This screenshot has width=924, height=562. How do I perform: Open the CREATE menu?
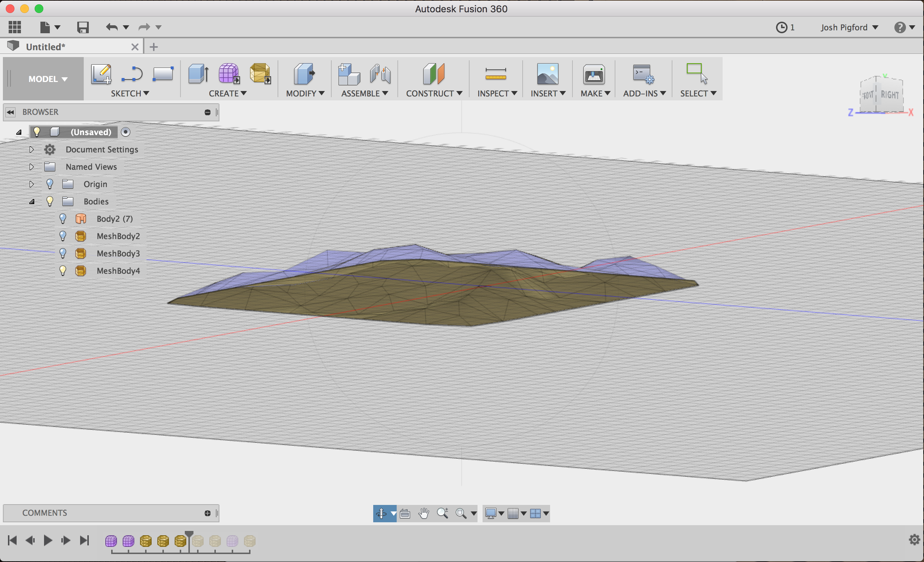coord(228,94)
